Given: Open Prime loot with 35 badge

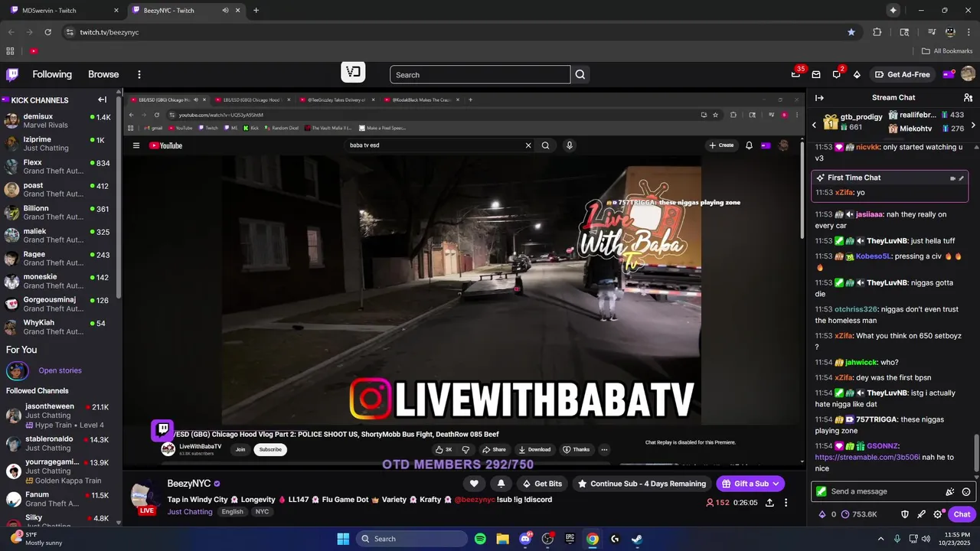Looking at the screenshot, I should tap(796, 74).
